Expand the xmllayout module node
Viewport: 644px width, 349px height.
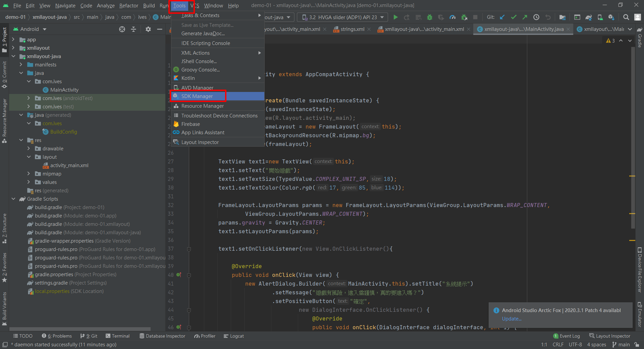click(13, 48)
